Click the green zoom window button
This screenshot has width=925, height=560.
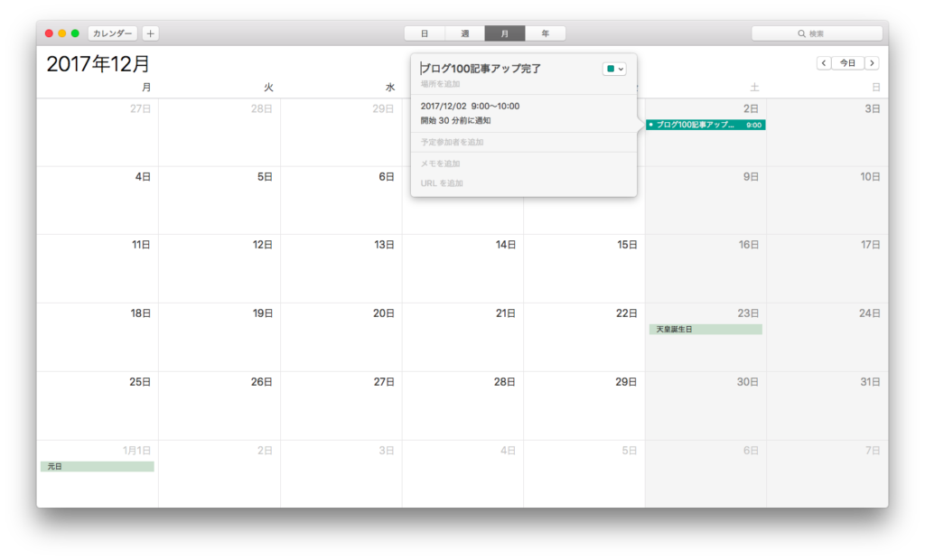coord(75,33)
